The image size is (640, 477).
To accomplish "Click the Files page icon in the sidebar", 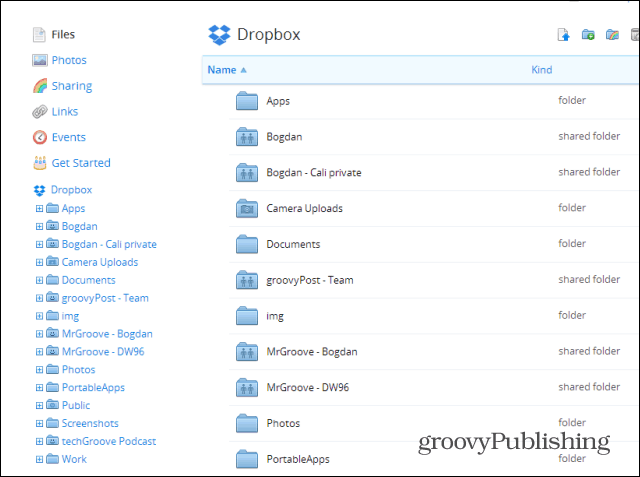I will coord(39,35).
